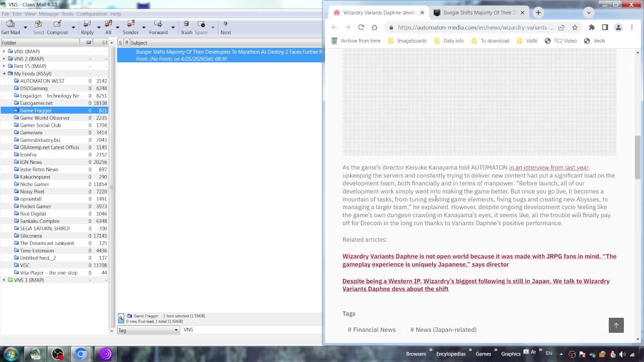The image size is (644, 362).
Task: Click the browser page vertical scrollbar
Action: point(637,157)
